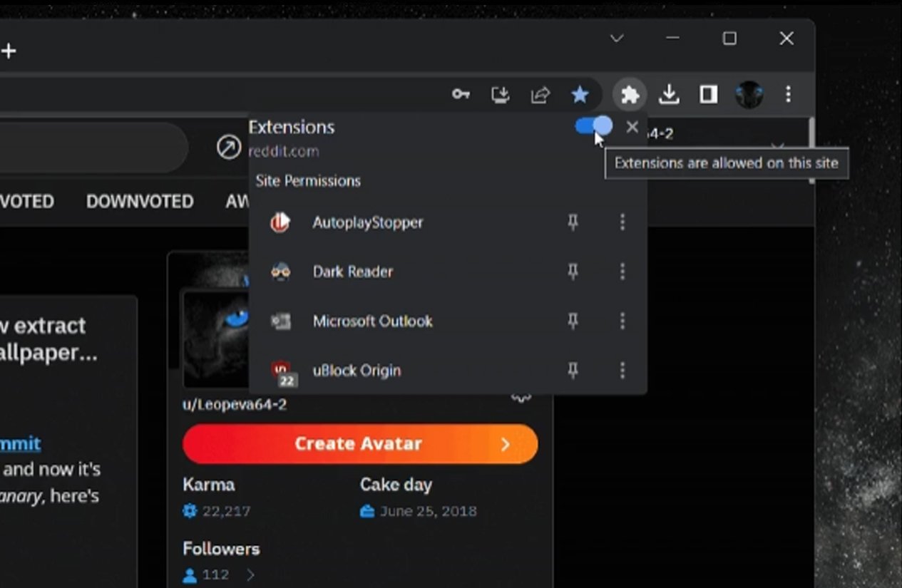The image size is (902, 588).
Task: Switch to the DOWNVOTED tab
Action: pos(140,202)
